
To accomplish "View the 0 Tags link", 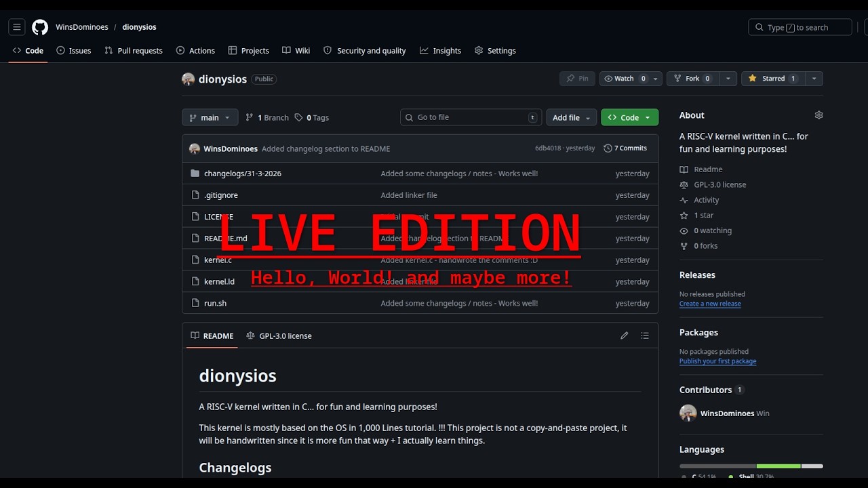I will pos(312,117).
